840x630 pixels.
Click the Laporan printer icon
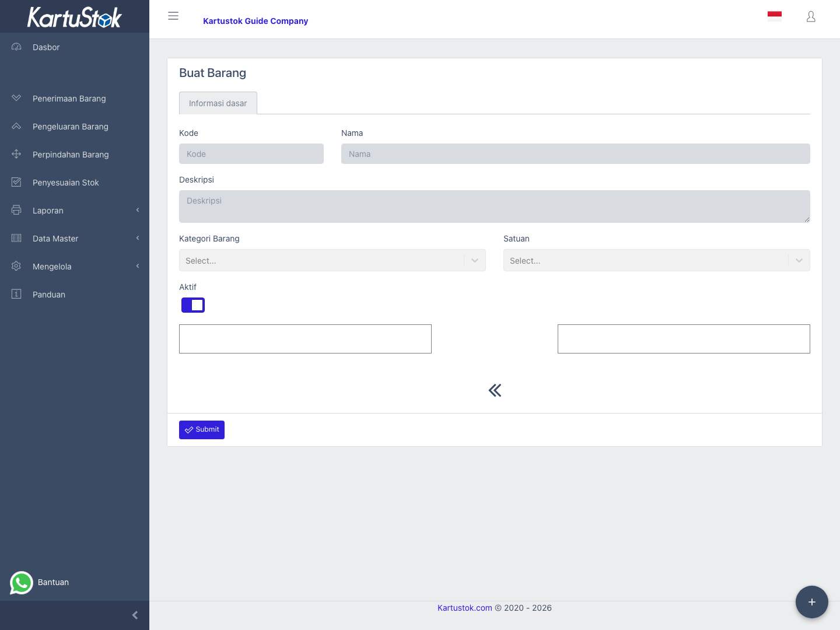click(x=16, y=210)
